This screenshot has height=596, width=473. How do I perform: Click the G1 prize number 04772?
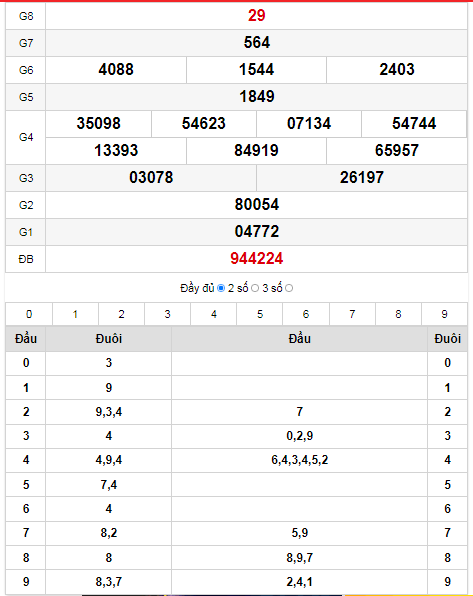(257, 231)
